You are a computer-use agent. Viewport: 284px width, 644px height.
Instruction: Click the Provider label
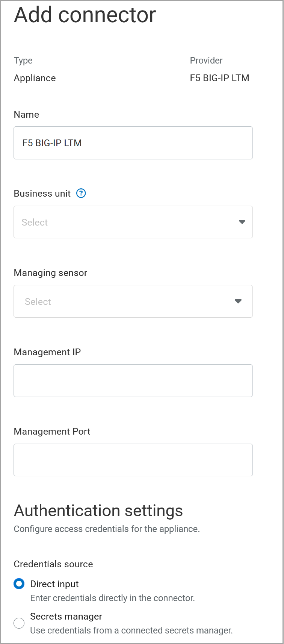[206, 61]
